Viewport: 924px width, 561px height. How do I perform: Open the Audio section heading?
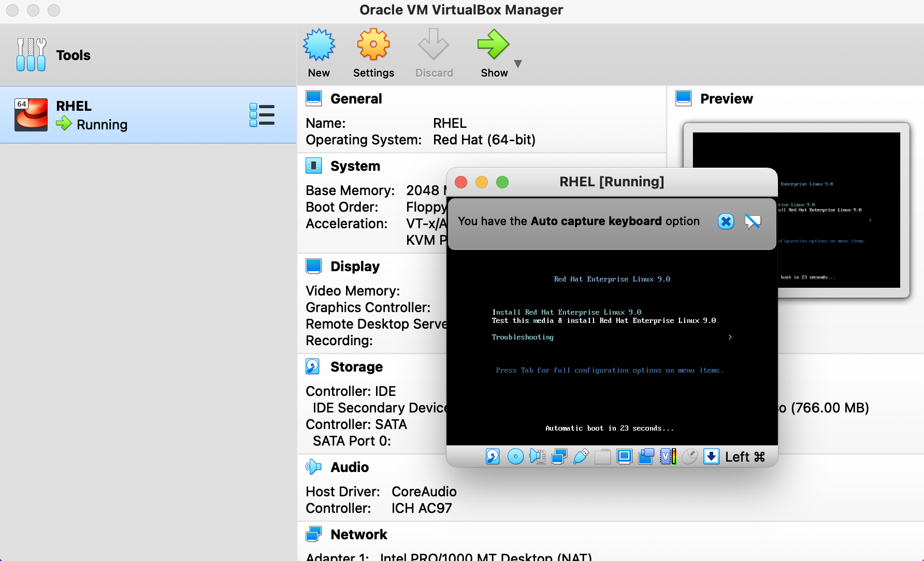(350, 467)
